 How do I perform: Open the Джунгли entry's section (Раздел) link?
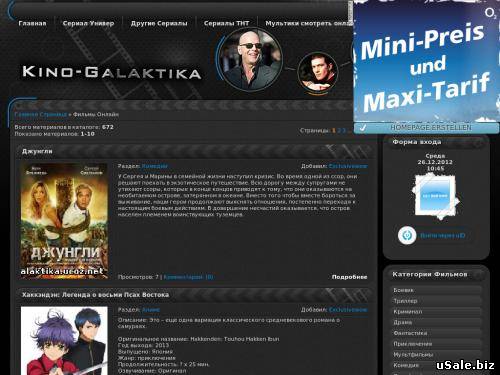pos(154,166)
